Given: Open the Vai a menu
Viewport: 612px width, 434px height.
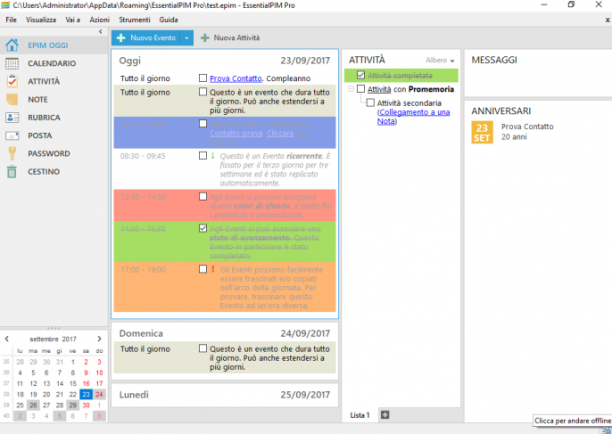Looking at the screenshot, I should [x=73, y=20].
